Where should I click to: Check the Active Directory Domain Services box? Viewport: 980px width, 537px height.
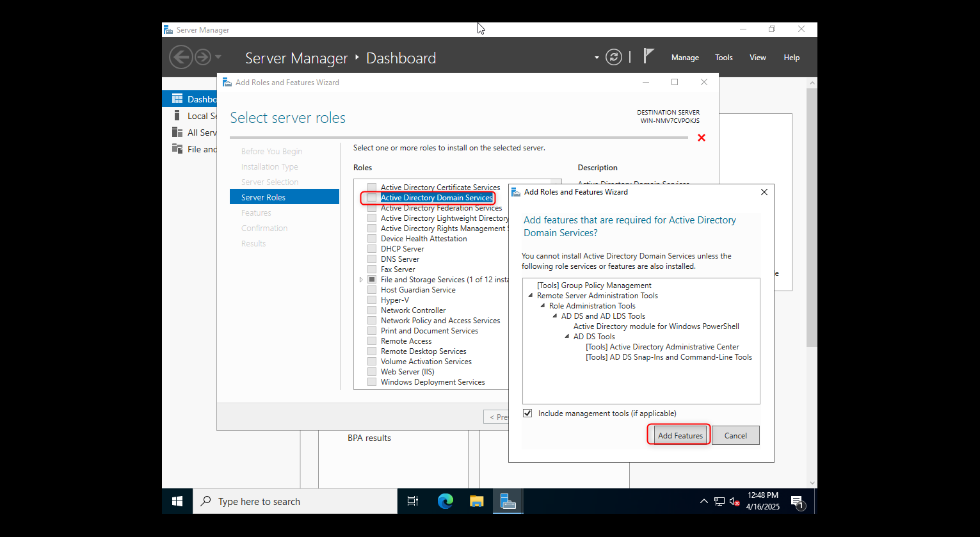[x=372, y=198]
